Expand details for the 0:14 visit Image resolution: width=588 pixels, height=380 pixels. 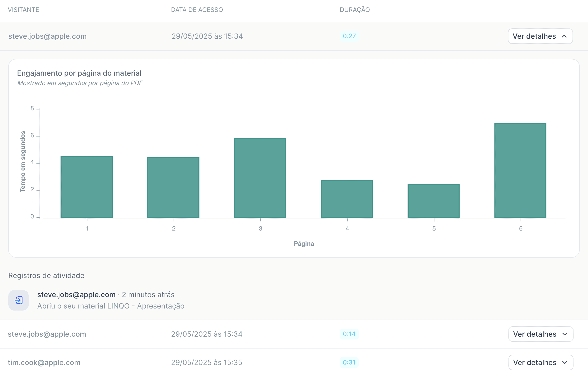point(540,334)
